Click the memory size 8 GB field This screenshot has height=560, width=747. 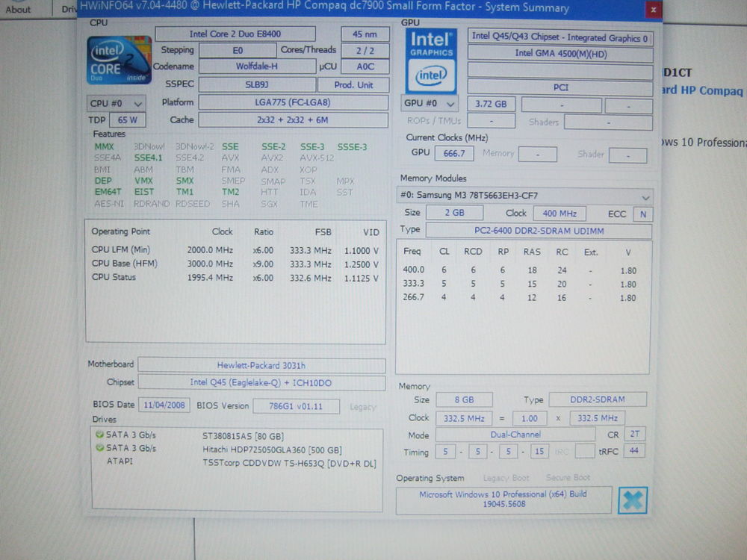[x=464, y=399]
